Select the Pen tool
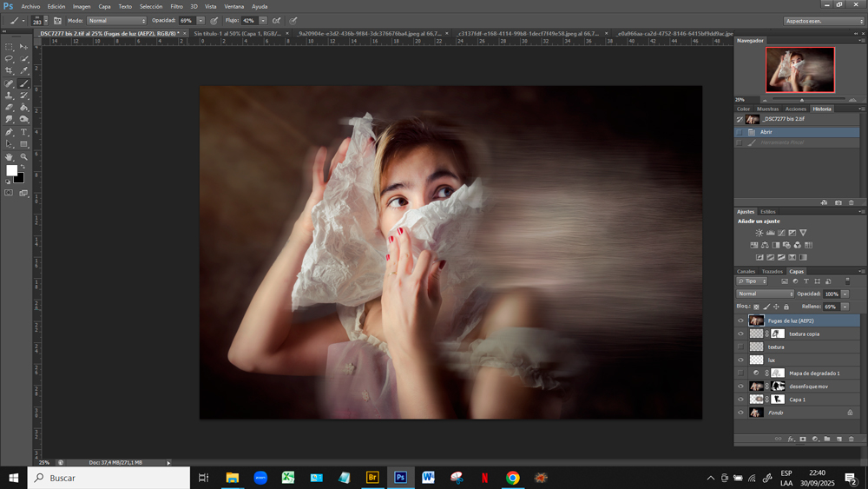This screenshot has width=868, height=489. [x=10, y=132]
